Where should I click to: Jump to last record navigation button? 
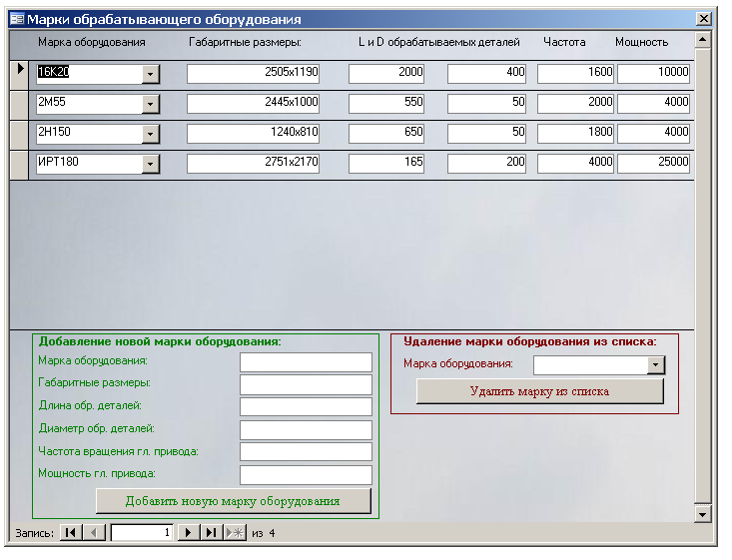(211, 532)
